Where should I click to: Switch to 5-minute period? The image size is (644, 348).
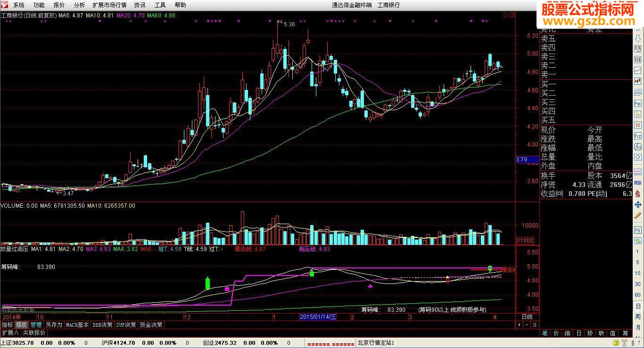tap(638, 262)
